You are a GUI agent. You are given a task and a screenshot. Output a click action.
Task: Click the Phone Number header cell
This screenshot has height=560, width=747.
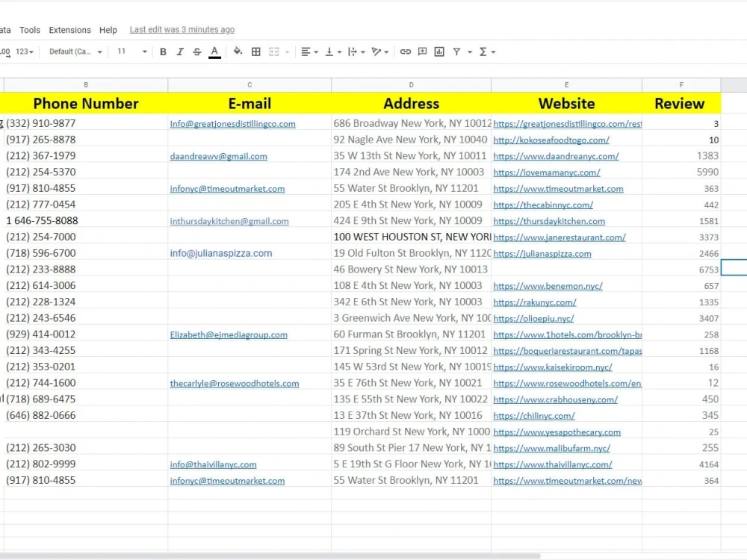(x=86, y=103)
